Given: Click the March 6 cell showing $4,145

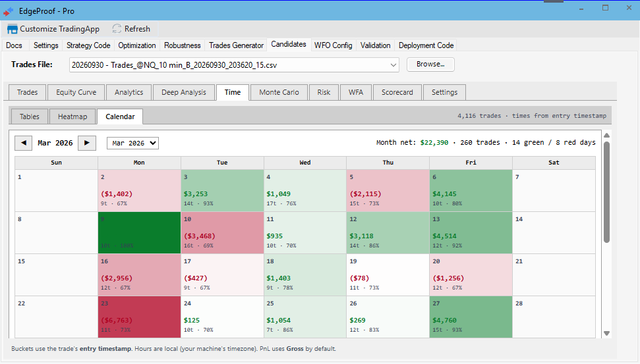Looking at the screenshot, I should point(471,190).
